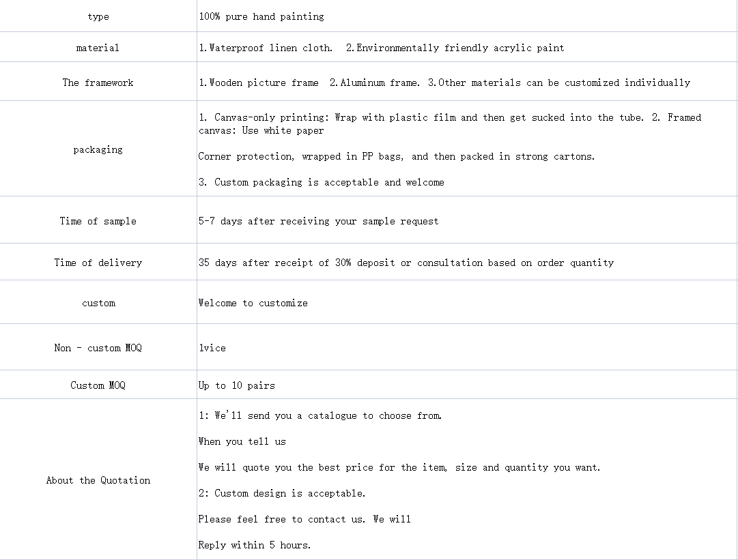The width and height of the screenshot is (738, 560).
Task: Click the 'Non - custom MOQ' label
Action: (98, 348)
